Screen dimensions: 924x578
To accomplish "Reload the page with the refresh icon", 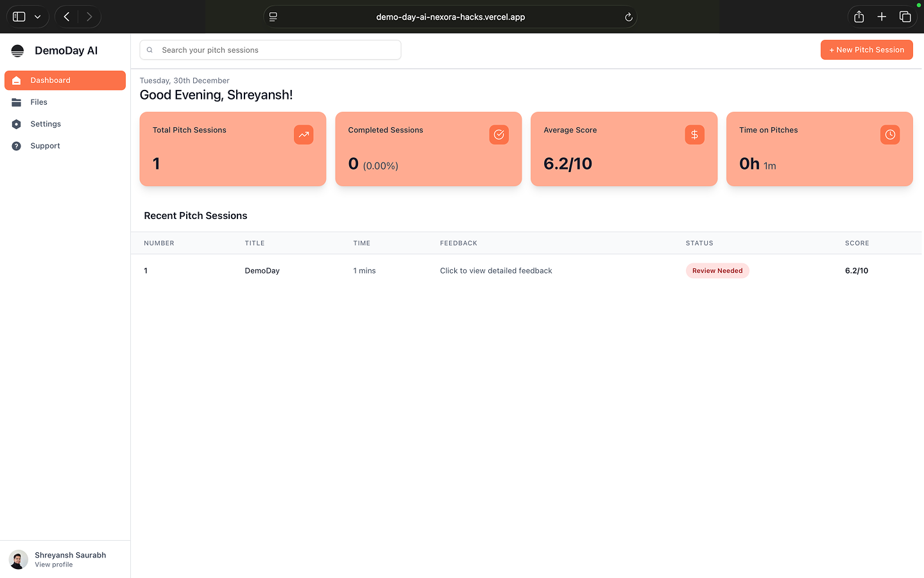I will pos(629,17).
